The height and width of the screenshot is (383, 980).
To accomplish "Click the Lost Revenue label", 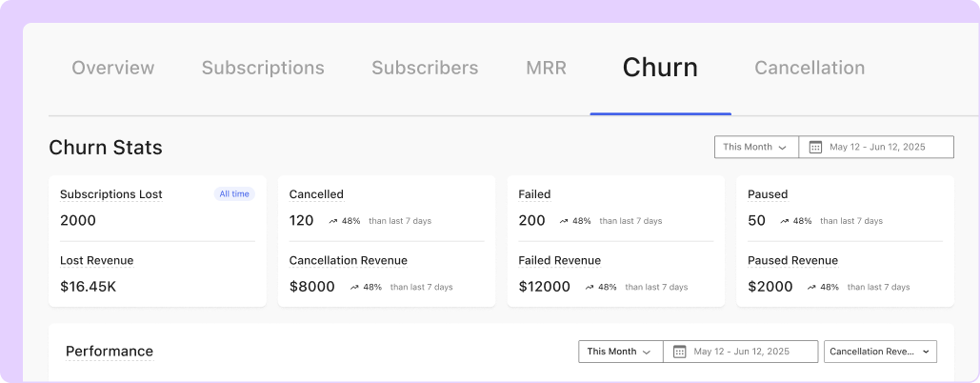I will [97, 260].
